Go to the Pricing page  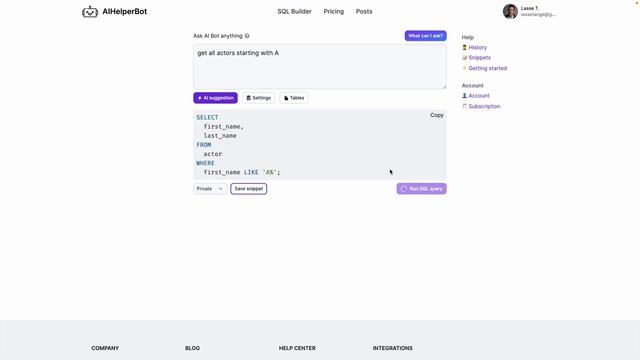333,11
